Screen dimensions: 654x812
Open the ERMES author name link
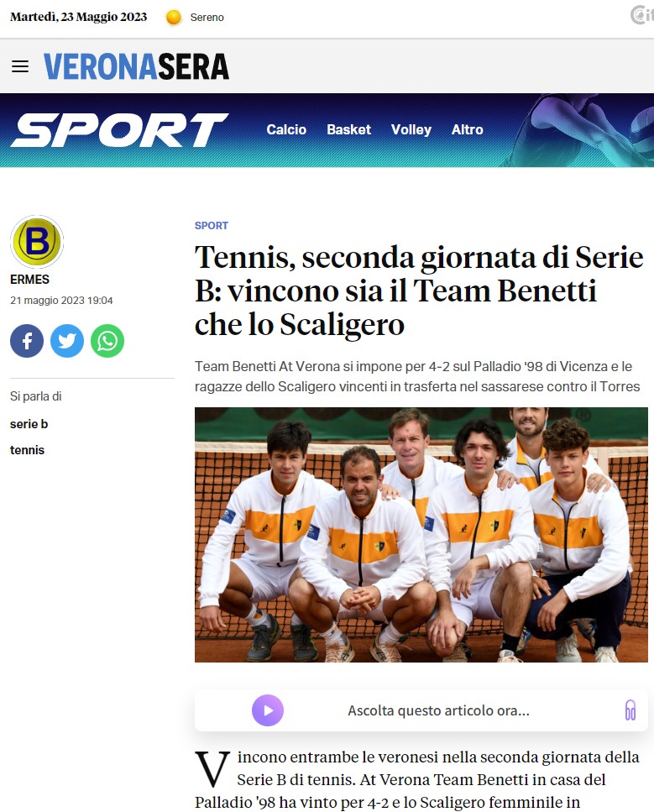point(29,280)
